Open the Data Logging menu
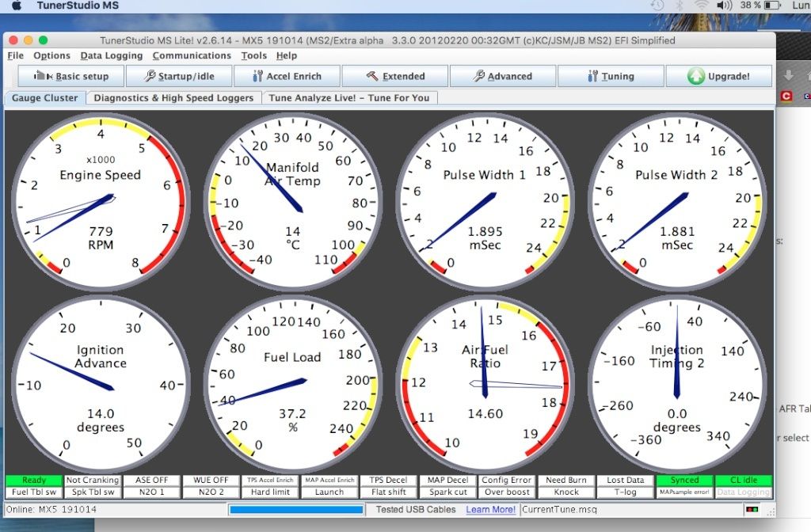This screenshot has height=532, width=811. (111, 55)
